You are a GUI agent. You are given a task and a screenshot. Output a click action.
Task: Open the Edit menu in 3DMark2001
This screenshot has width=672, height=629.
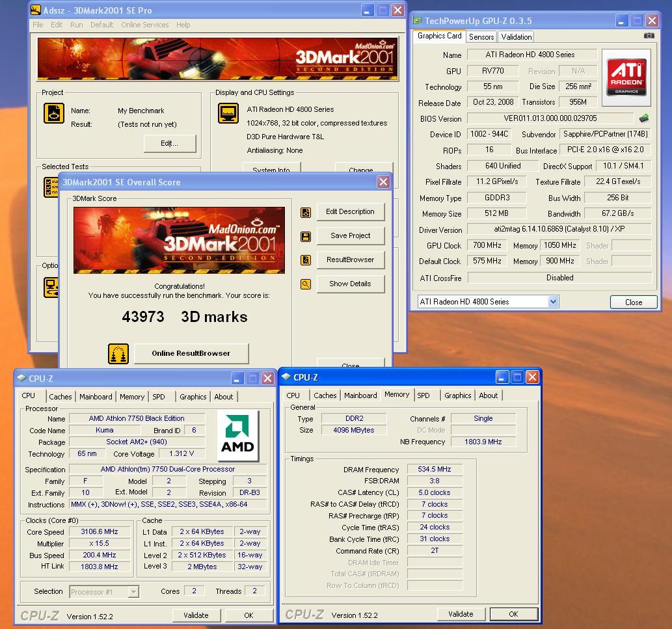(x=57, y=25)
